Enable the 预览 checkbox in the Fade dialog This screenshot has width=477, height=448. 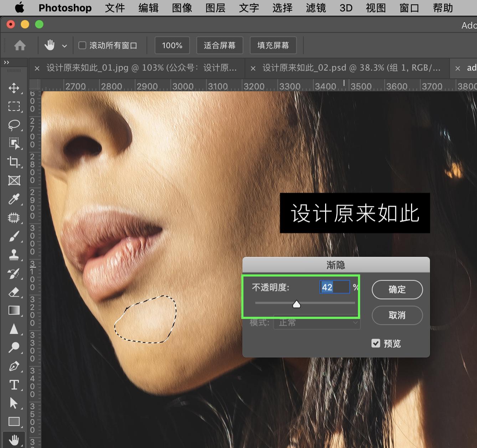[376, 343]
